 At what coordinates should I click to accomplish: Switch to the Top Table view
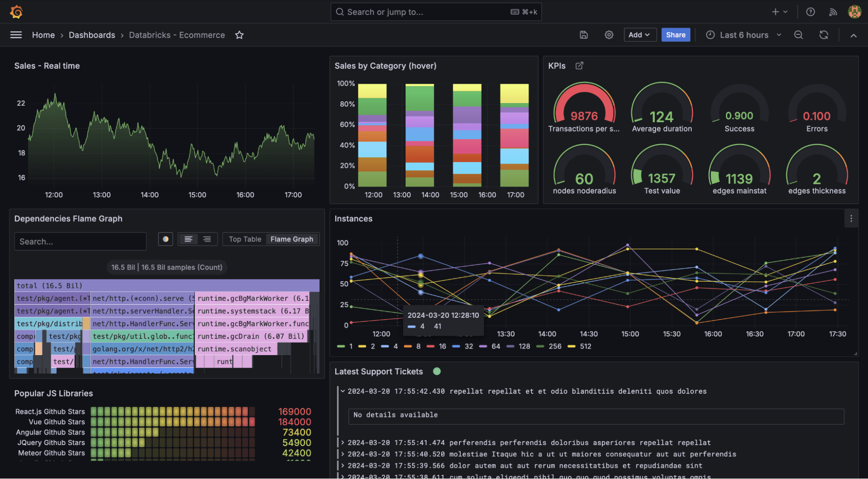(x=244, y=239)
